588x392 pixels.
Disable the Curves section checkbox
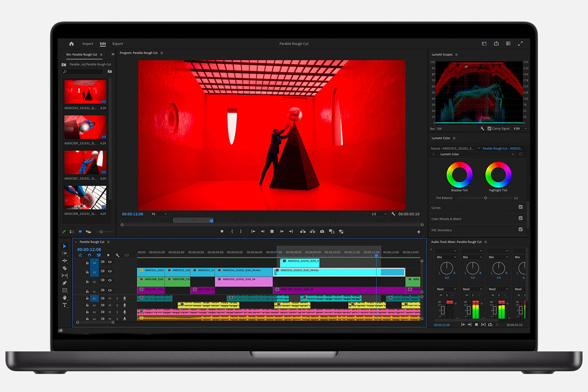coord(520,207)
